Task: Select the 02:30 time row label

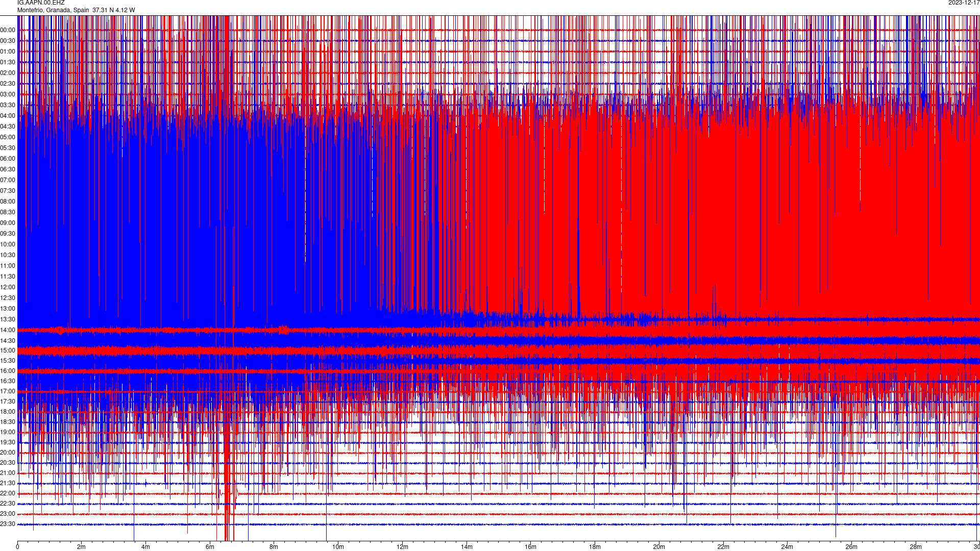Action: coord(8,84)
